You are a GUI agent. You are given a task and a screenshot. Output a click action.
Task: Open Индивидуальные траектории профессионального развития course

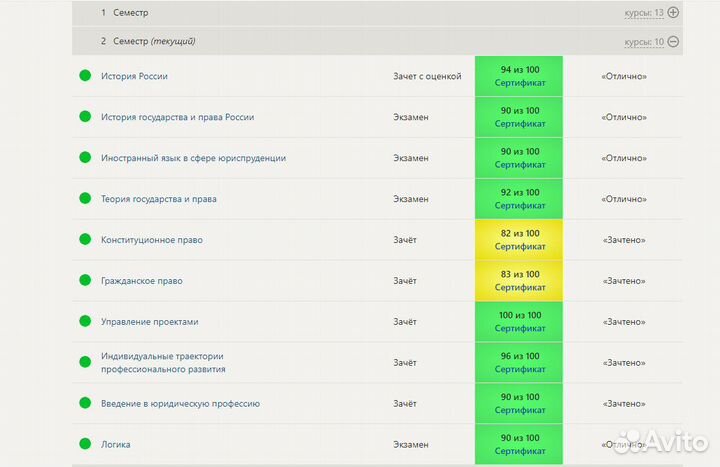click(x=163, y=362)
